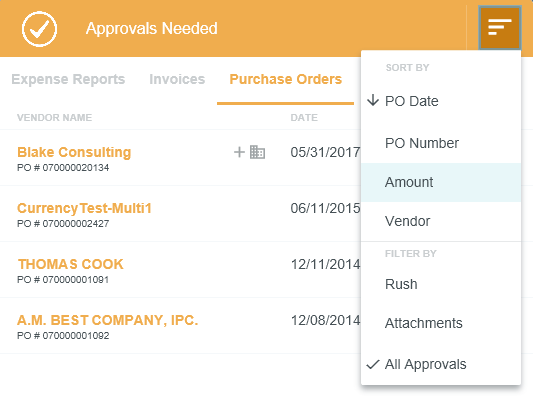
Task: Switch to the Expense Reports tab
Action: 68,79
